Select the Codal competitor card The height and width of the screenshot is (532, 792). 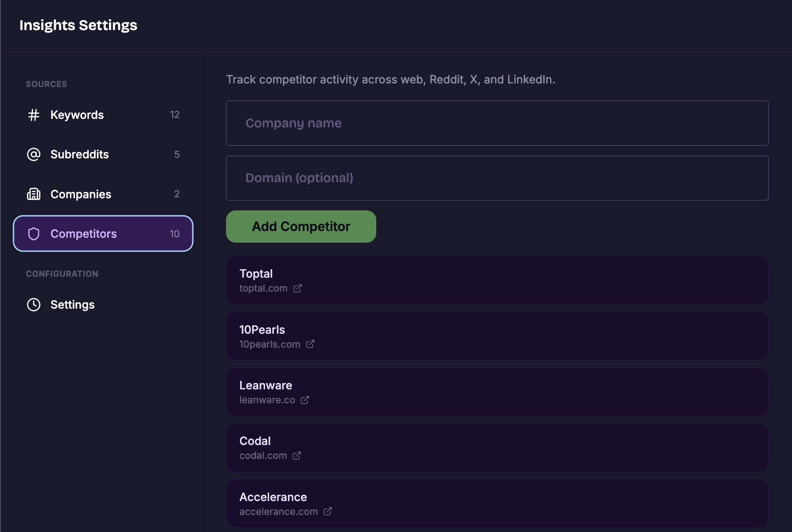497,447
